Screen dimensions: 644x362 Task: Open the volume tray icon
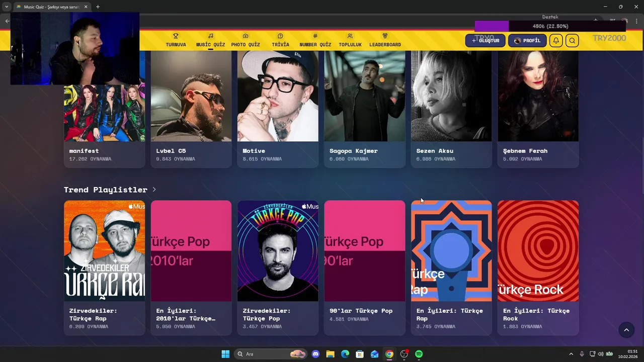pyautogui.click(x=600, y=354)
